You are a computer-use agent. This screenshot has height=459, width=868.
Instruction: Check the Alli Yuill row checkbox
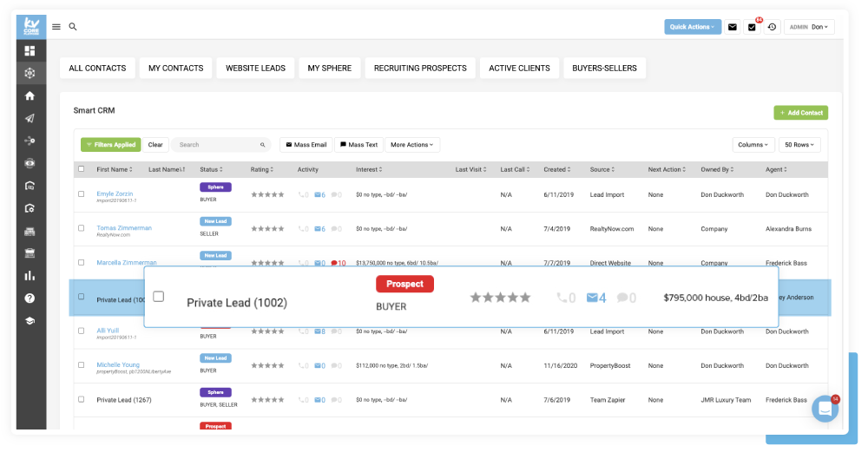pyautogui.click(x=82, y=331)
